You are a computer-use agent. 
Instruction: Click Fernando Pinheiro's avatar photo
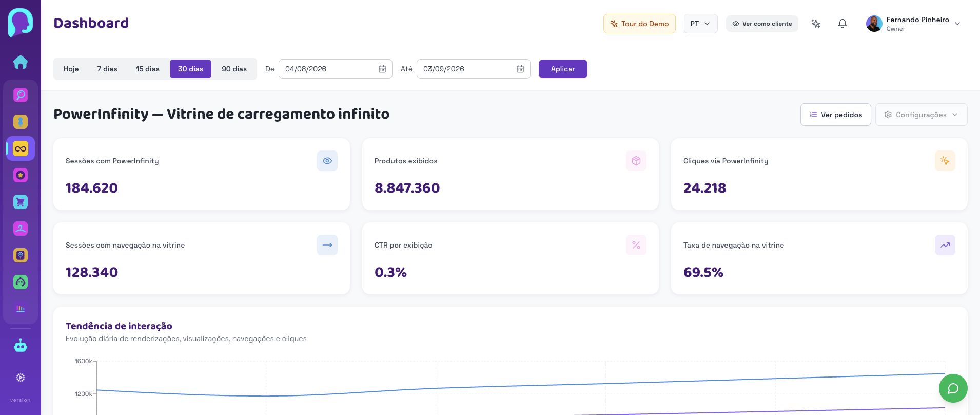point(874,24)
